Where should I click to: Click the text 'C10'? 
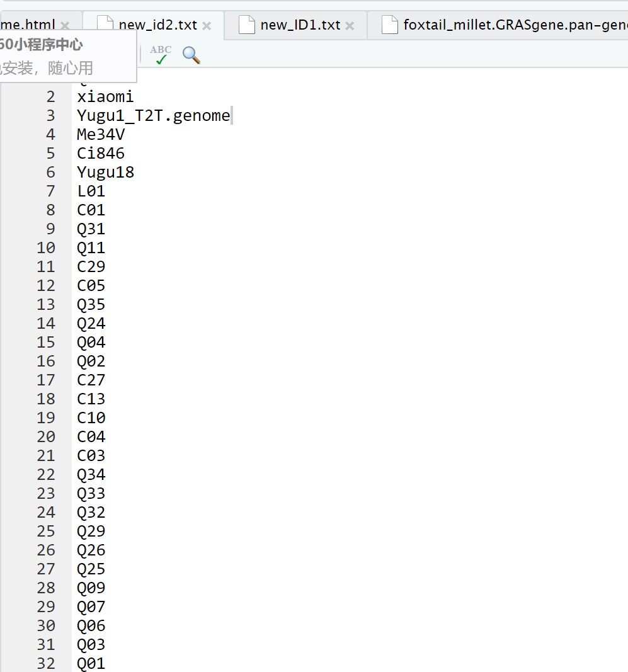pyautogui.click(x=91, y=418)
